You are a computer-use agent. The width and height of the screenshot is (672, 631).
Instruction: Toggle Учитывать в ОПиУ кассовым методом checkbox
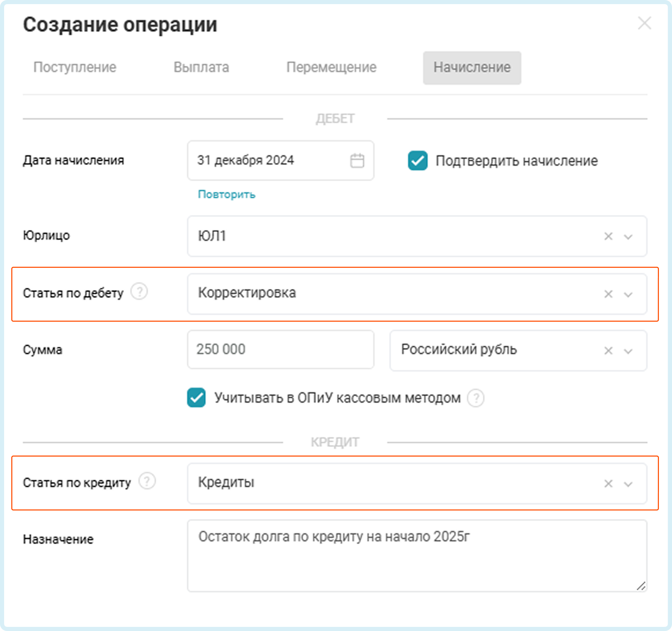tap(196, 398)
